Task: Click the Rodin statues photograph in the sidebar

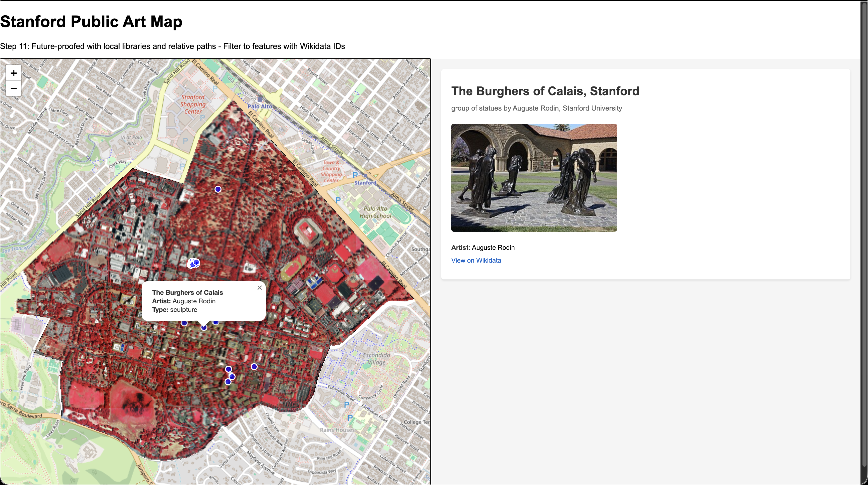Action: click(534, 177)
